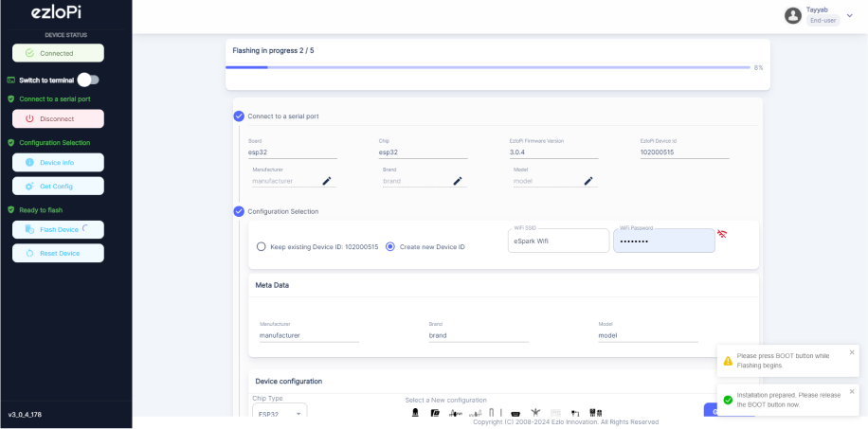
Task: Edit the Manufacturer field with pencil icon
Action: [327, 181]
